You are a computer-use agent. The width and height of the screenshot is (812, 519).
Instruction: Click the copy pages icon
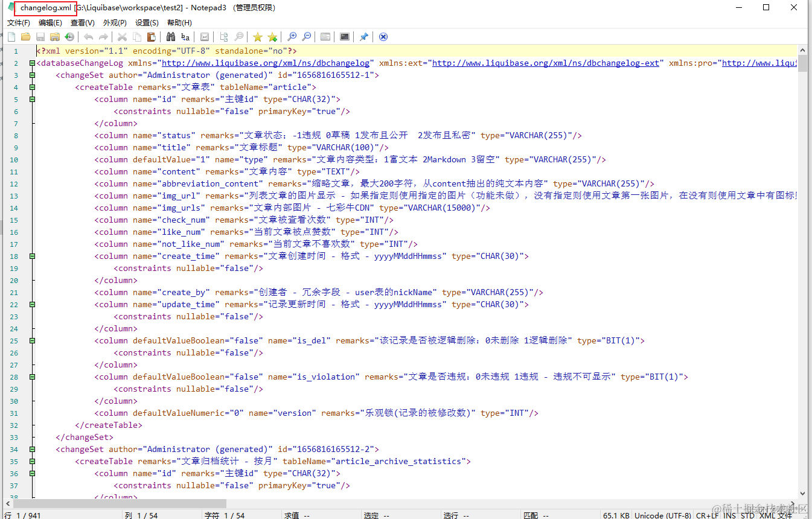(x=137, y=37)
